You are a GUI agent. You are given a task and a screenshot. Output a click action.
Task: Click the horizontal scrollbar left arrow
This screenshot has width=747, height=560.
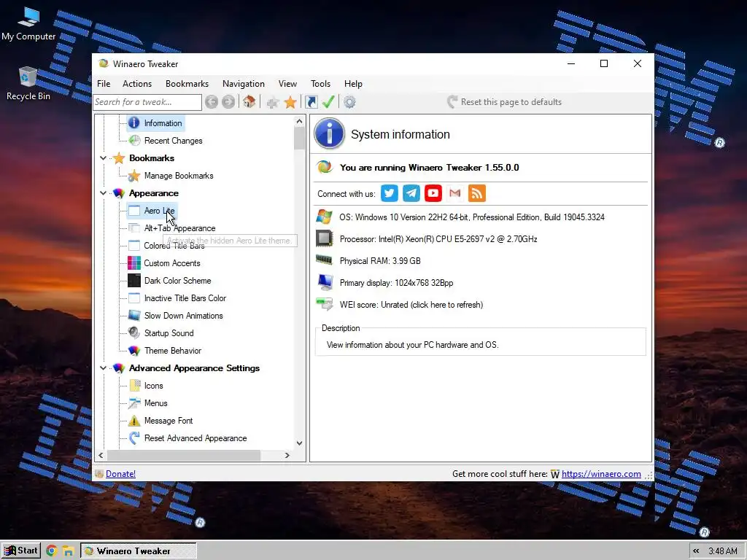point(101,455)
